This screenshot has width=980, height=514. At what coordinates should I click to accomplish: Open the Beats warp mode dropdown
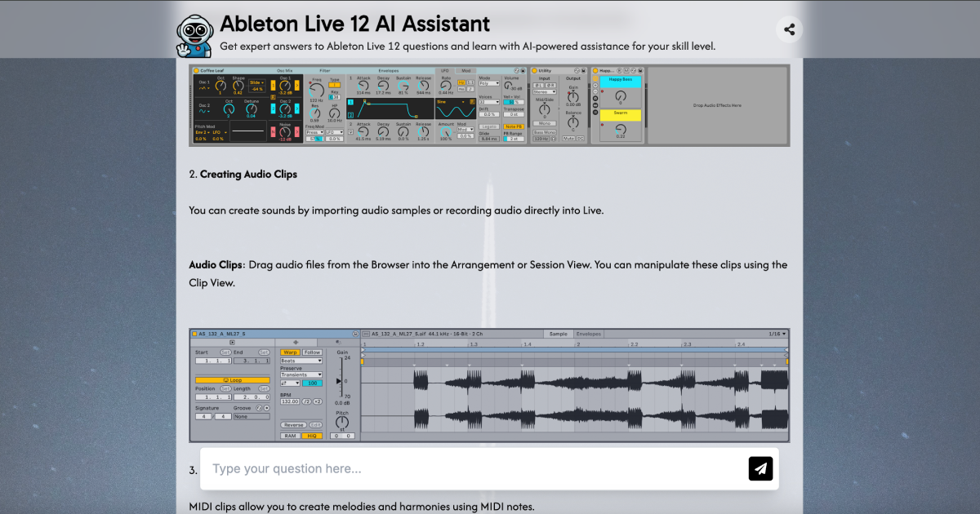[x=301, y=361]
